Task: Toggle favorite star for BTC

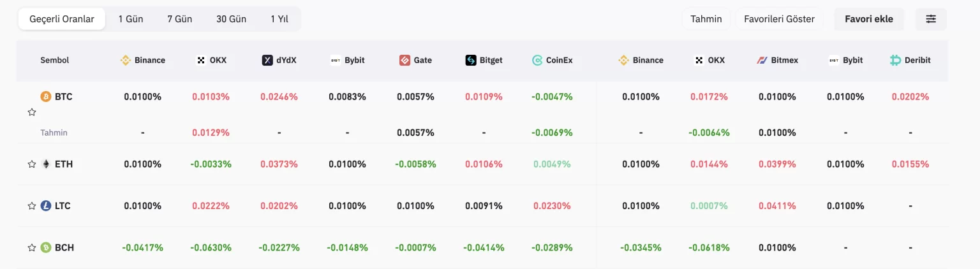Action: [32, 112]
